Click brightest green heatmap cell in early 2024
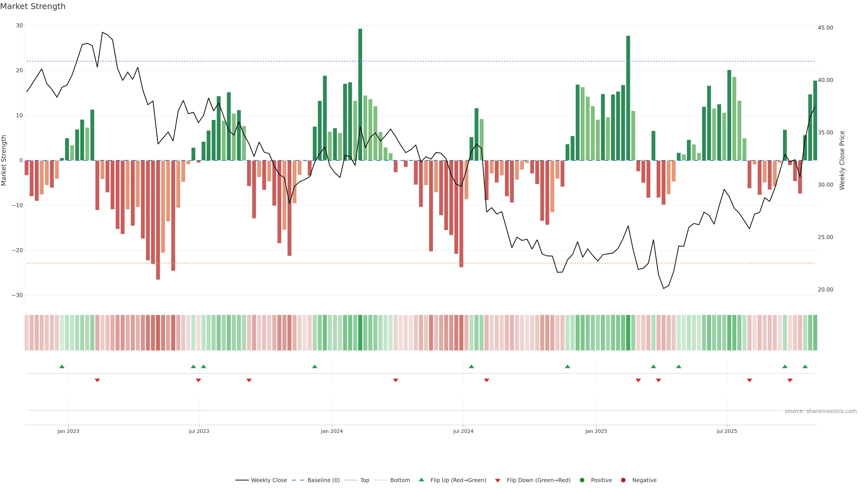 (360, 333)
